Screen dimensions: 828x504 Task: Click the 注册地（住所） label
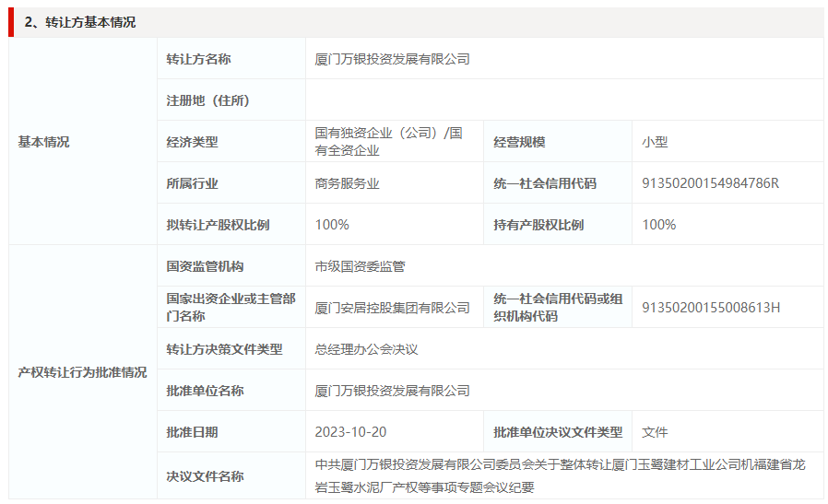pos(208,100)
